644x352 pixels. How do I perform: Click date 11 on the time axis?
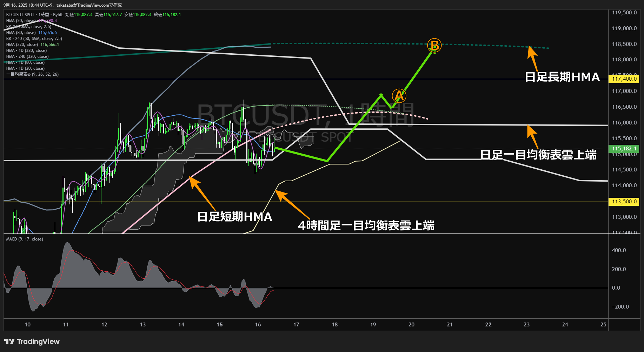[66, 325]
